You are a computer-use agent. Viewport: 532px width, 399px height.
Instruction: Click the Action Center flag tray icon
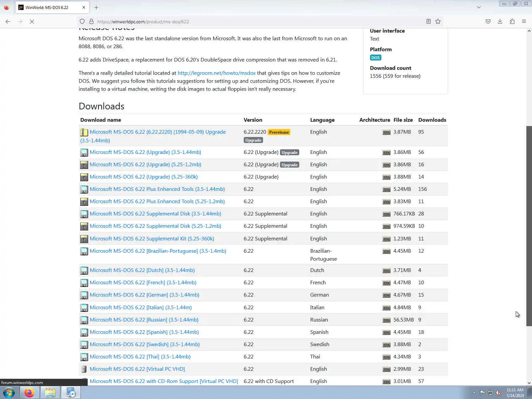pos(482,393)
